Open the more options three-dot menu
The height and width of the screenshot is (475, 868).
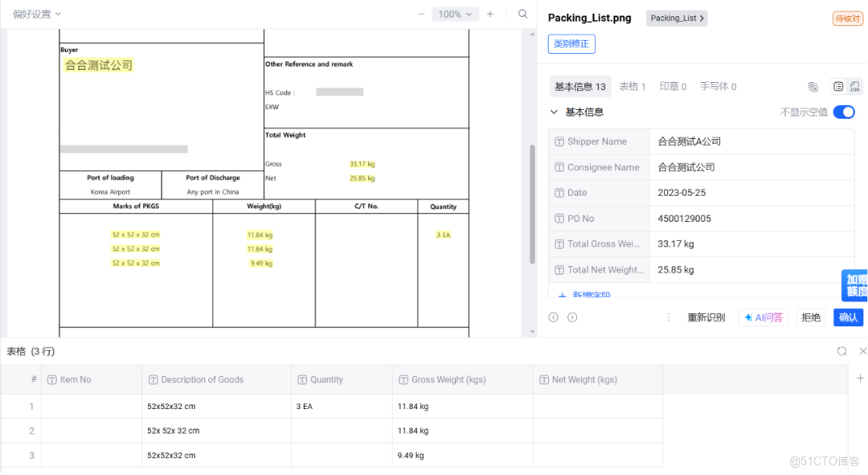coord(669,317)
